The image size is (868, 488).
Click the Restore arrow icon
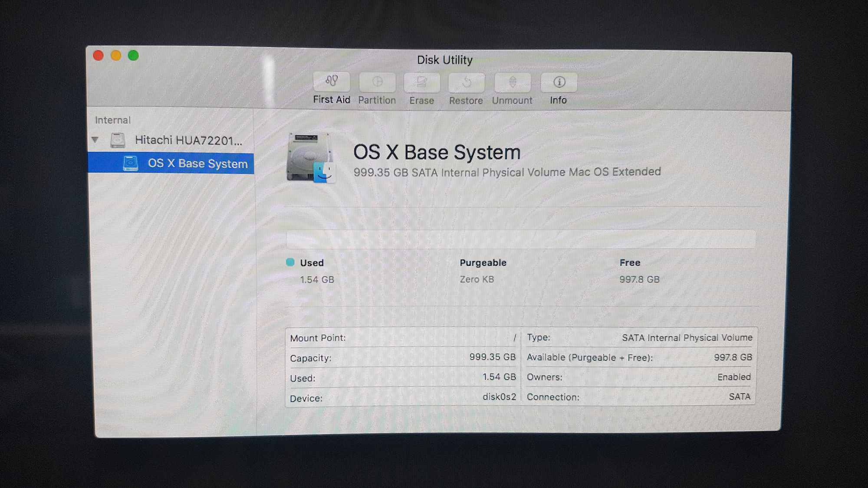(467, 82)
